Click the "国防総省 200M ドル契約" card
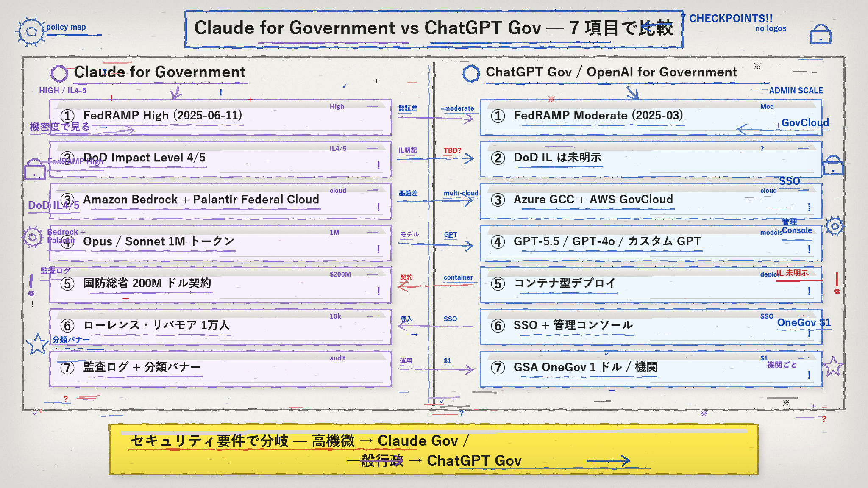The height and width of the screenshot is (488, 868). pos(220,285)
